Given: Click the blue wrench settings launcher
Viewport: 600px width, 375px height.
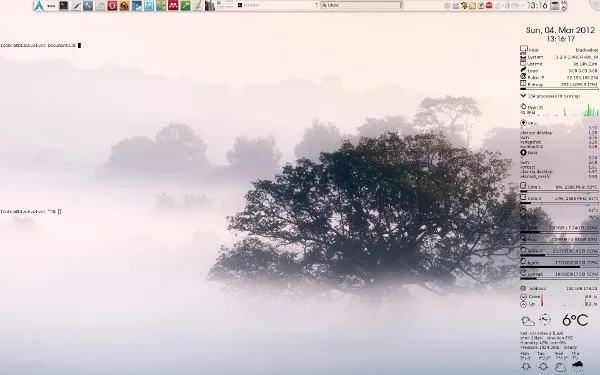Looking at the screenshot, I should [88, 5].
